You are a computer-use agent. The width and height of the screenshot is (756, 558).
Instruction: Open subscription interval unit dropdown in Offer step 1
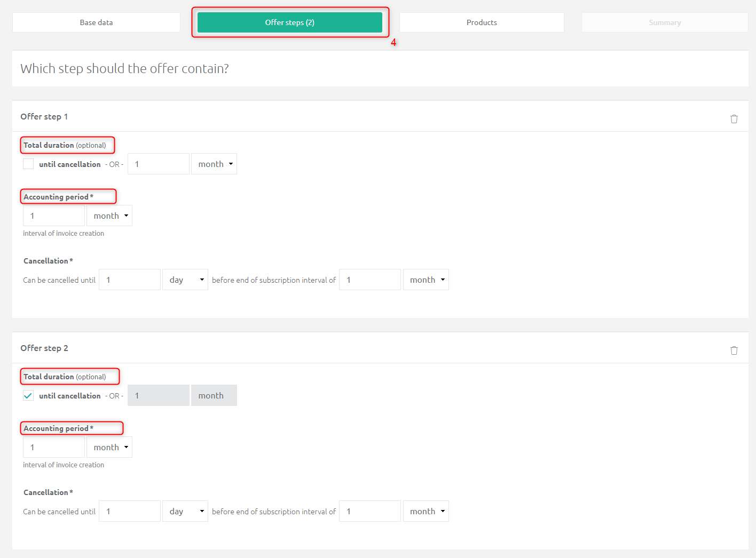[x=426, y=280]
